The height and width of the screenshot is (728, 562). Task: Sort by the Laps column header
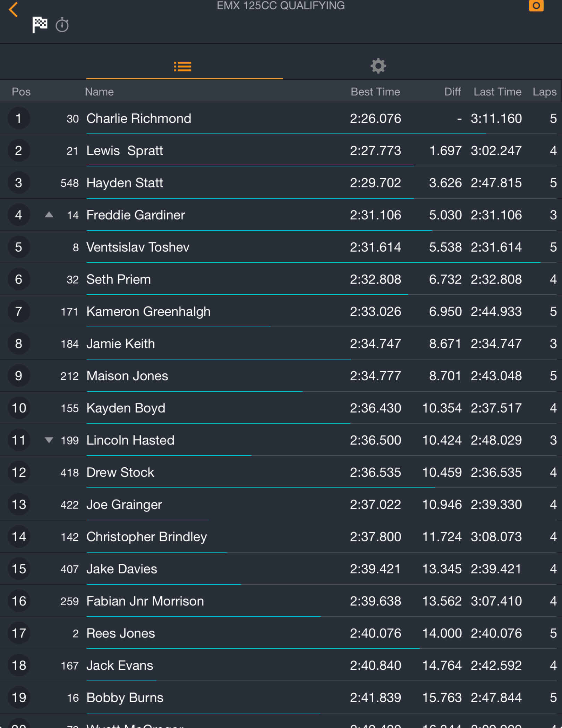pos(544,92)
